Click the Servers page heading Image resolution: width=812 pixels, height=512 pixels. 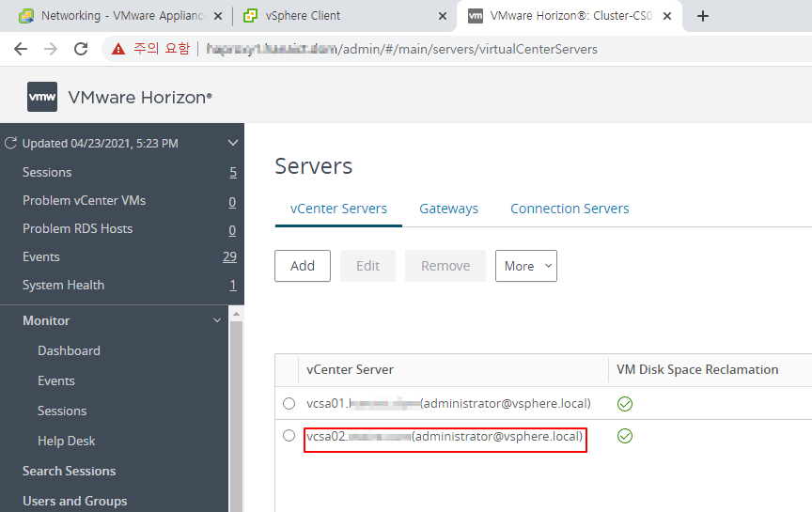pyautogui.click(x=313, y=166)
